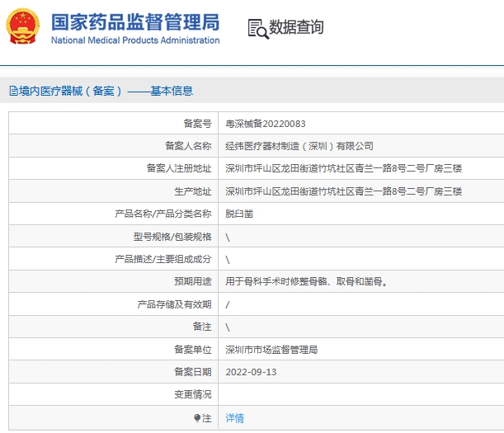Click the National Medical Products Administration text
Image resolution: width=504 pixels, height=433 pixels.
click(x=135, y=40)
